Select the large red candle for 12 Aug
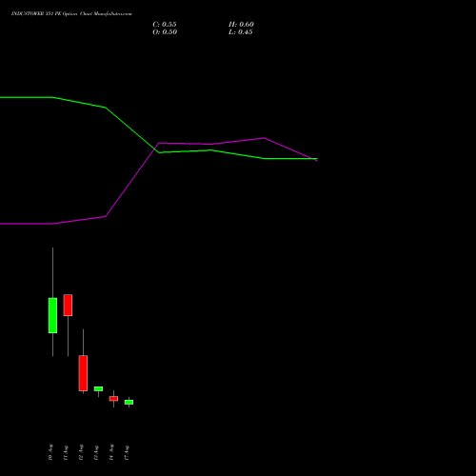Image resolution: width=476 pixels, height=476 pixels. coord(83,373)
